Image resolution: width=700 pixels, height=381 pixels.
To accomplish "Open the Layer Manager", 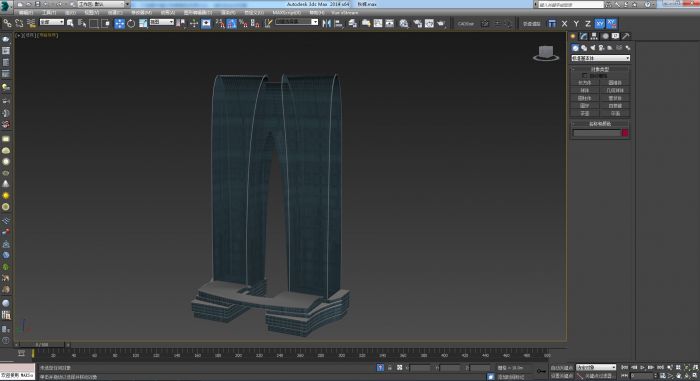I will (x=353, y=23).
